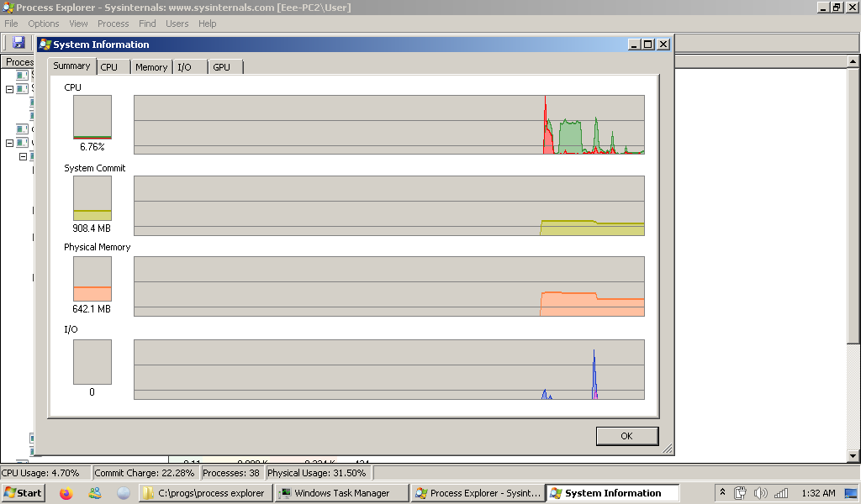The image size is (866, 504).
Task: Click the 642.1 MB physical memory value
Action: (x=92, y=308)
